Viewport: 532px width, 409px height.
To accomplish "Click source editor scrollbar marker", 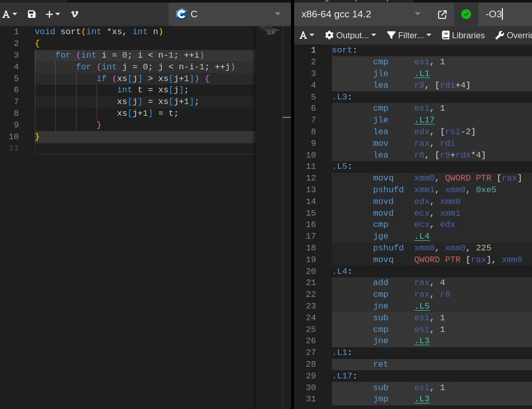I will point(287,117).
